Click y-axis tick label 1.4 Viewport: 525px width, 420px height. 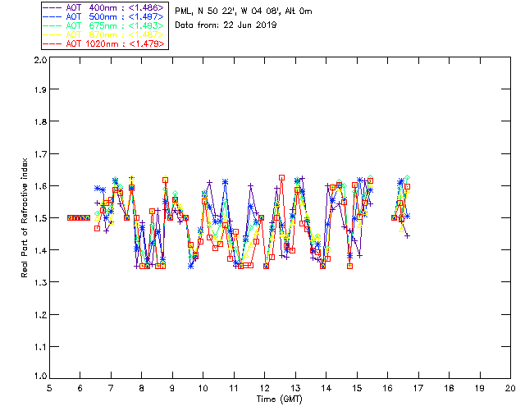[40, 250]
